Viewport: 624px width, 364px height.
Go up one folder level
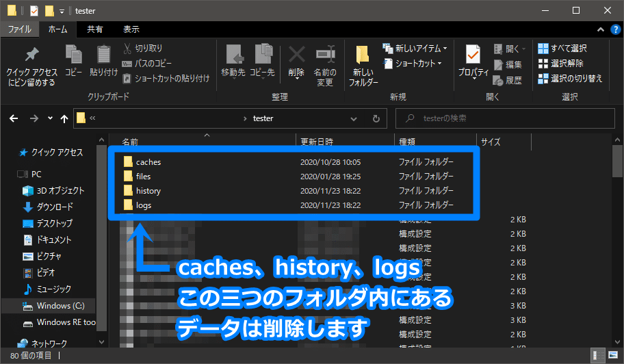(64, 118)
